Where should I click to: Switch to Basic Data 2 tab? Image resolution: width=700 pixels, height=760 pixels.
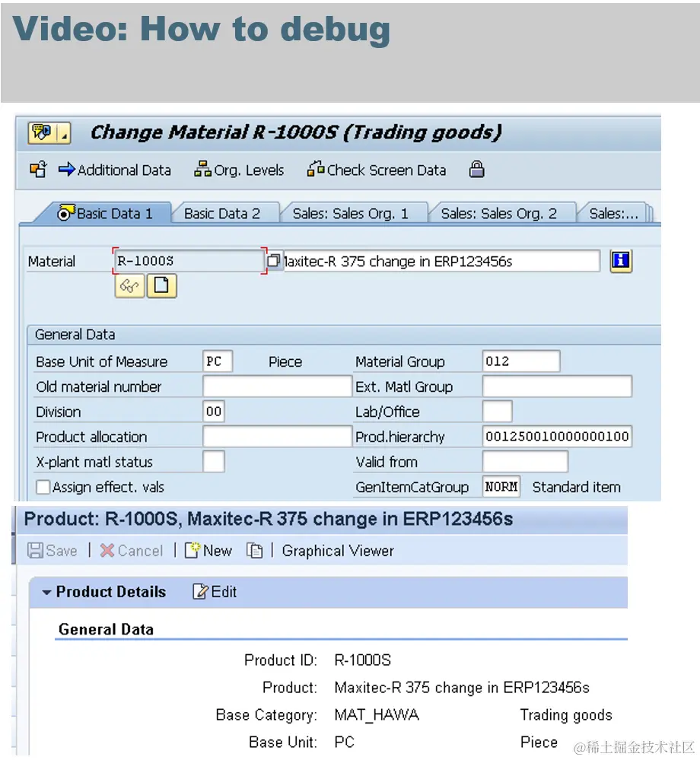(222, 213)
